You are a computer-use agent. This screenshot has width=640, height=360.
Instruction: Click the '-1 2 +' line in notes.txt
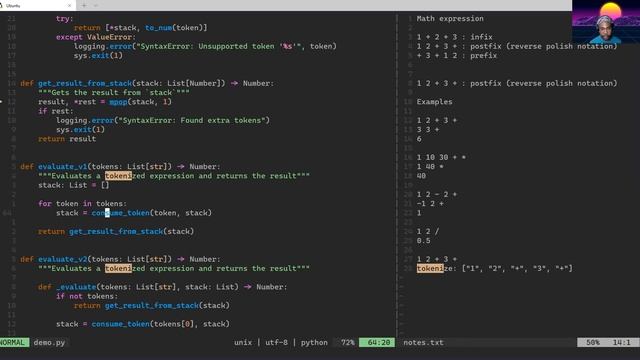point(430,204)
